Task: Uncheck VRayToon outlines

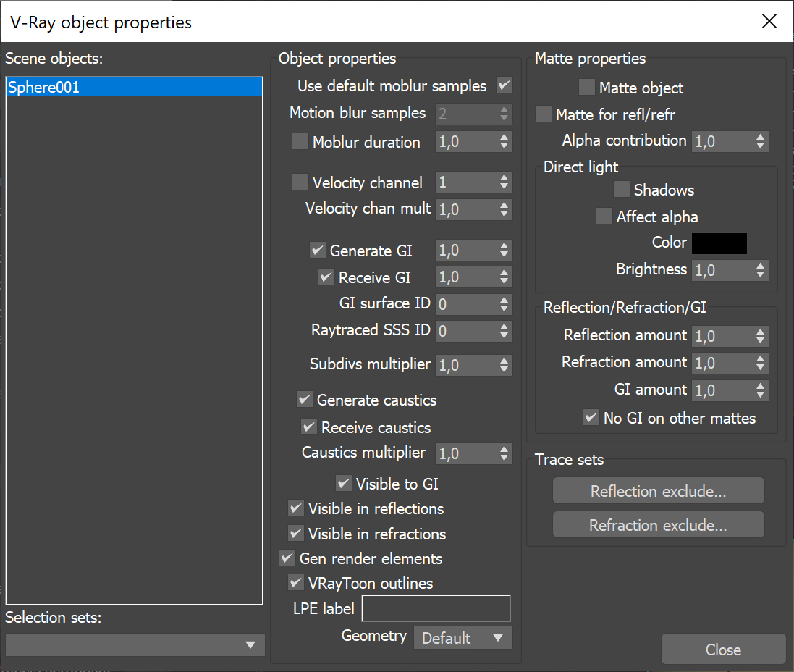Action: (296, 583)
